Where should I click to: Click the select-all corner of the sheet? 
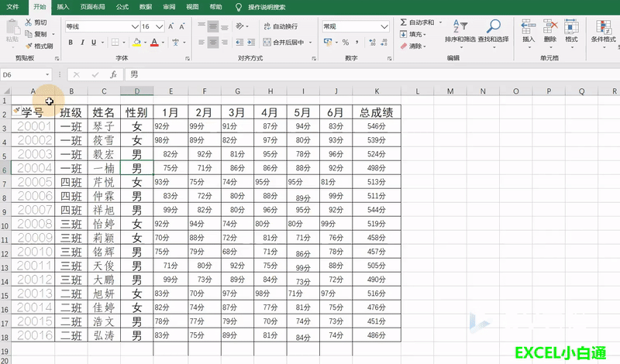5,91
